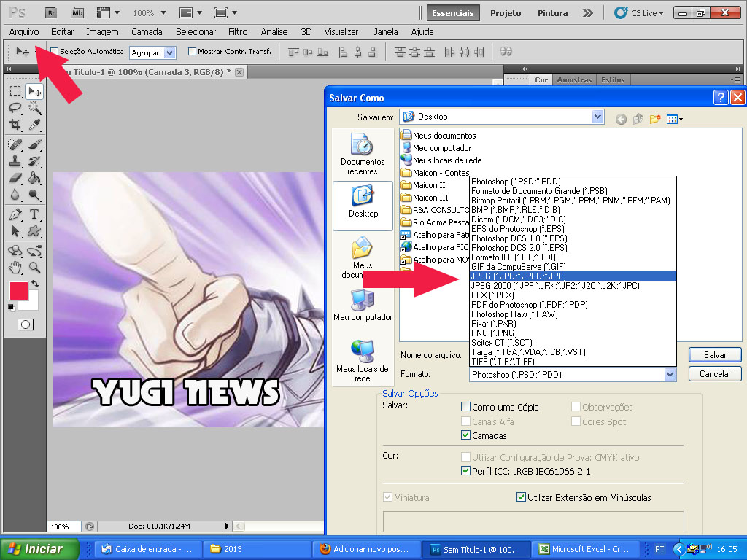Click the Create New Folder icon
This screenshot has height=560, width=747.
point(655,119)
